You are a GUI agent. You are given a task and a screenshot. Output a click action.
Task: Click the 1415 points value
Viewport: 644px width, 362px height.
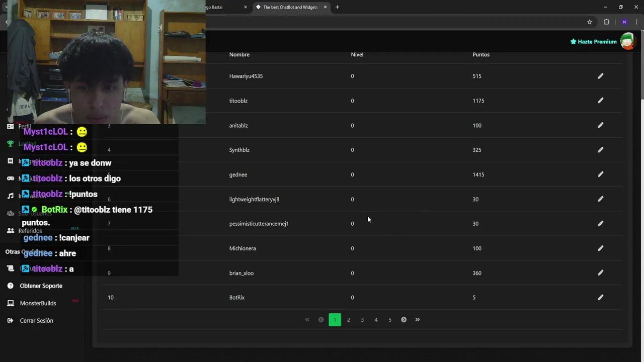coord(478,174)
